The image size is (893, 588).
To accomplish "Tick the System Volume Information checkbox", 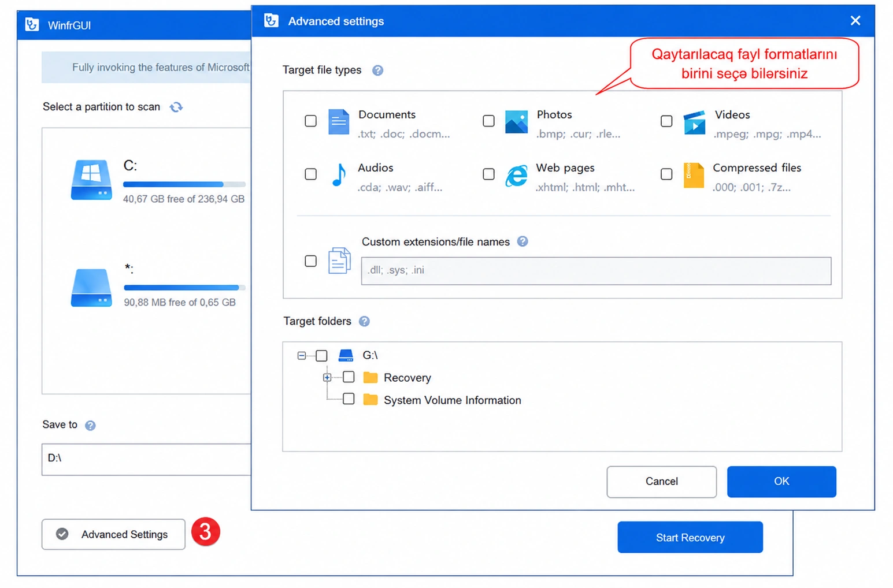I will pos(349,399).
